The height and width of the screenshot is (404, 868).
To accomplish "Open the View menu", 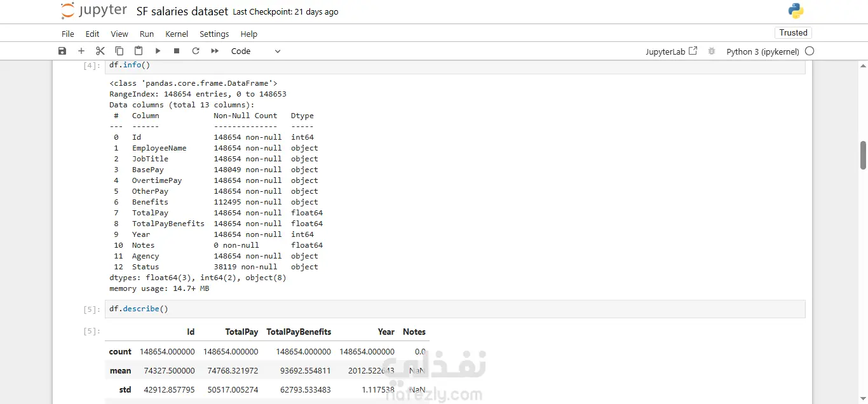I will 119,34.
